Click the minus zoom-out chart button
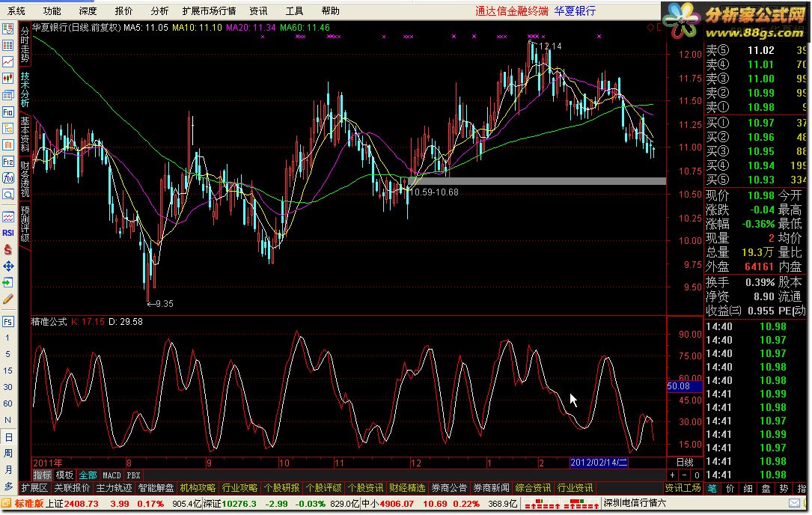 685,475
